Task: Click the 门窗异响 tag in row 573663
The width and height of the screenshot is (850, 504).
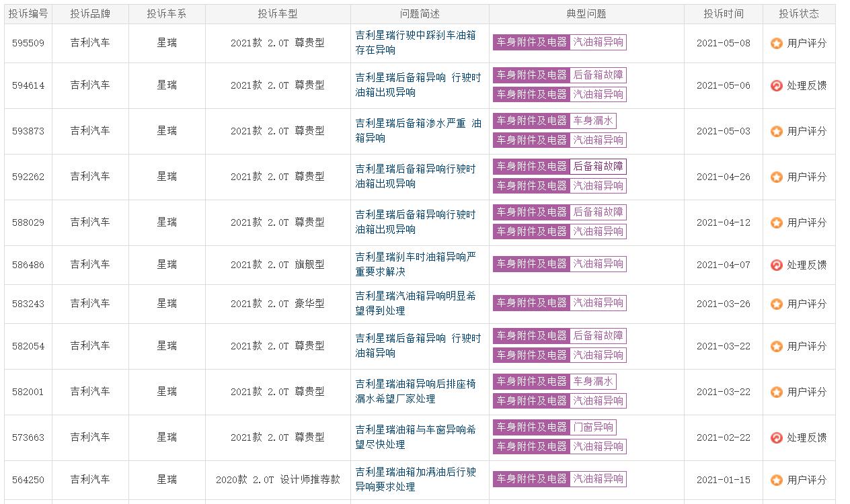Action: 592,427
